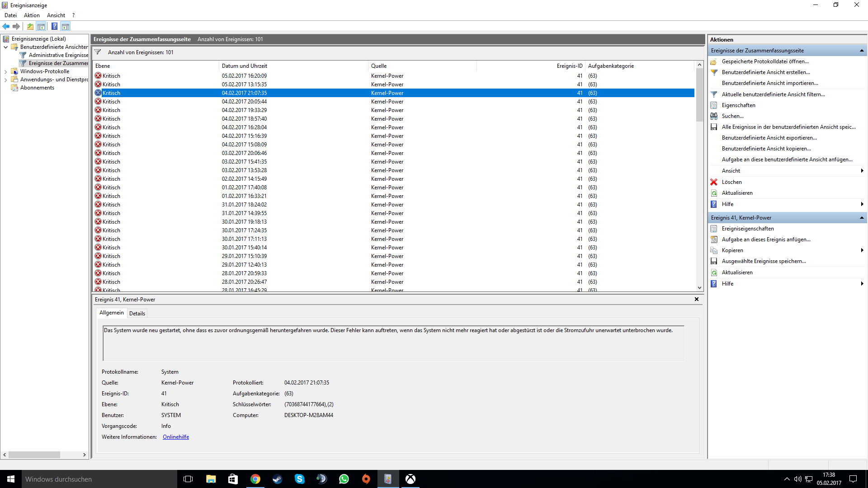Collapse the Ereignis 41, Kernel-Power actions section
This screenshot has width=868, height=488.
(x=862, y=218)
